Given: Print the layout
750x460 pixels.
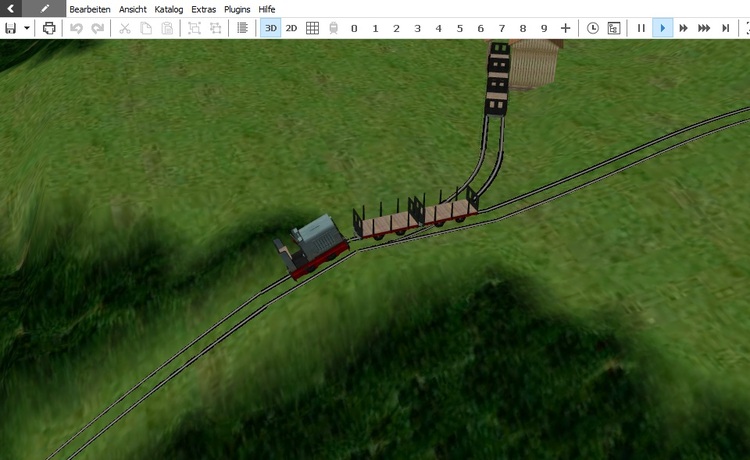Looking at the screenshot, I should [x=49, y=28].
